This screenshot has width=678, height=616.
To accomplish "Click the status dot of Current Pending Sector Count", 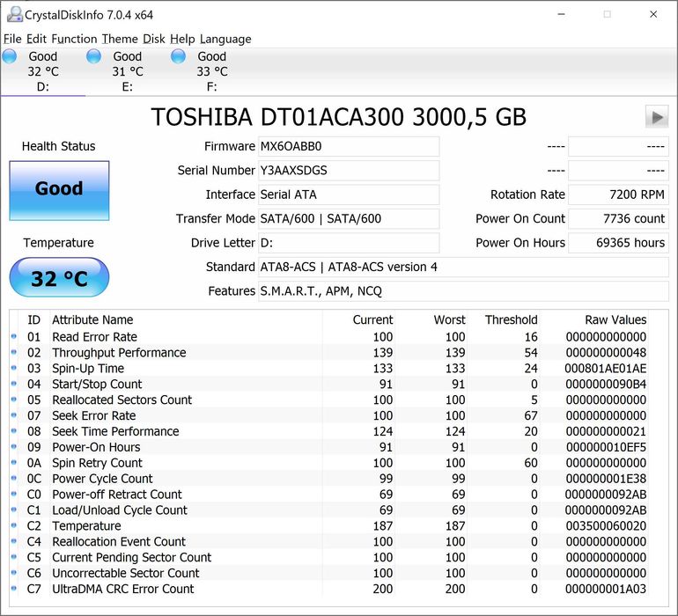I will [14, 557].
